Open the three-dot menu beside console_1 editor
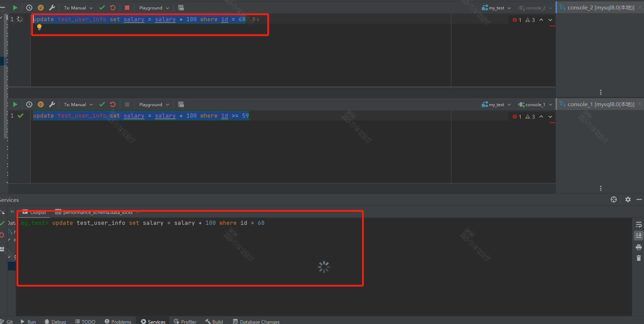 (601, 188)
